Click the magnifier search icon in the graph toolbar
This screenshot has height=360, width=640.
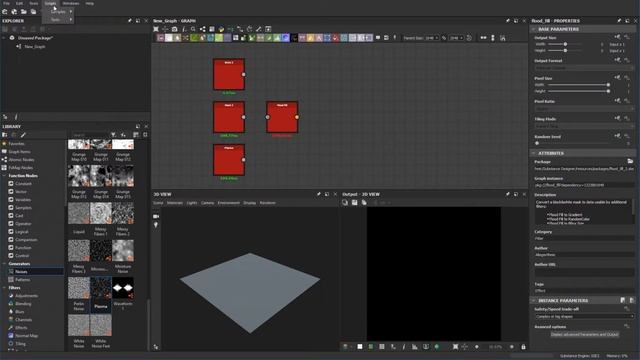pyautogui.click(x=193, y=29)
